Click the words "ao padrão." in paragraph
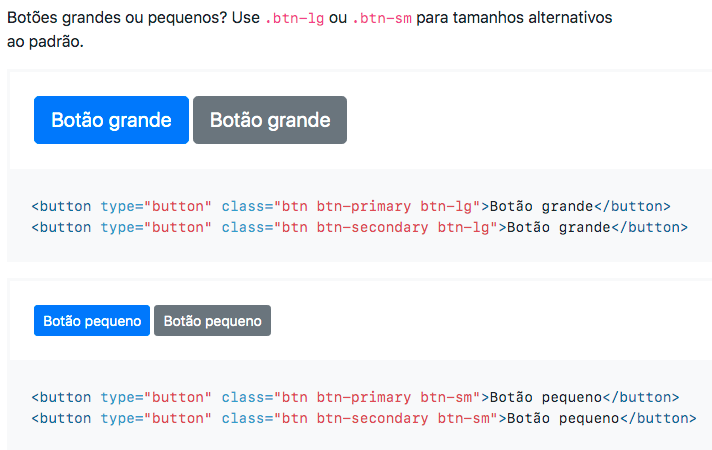This screenshot has height=450, width=712. point(45,42)
